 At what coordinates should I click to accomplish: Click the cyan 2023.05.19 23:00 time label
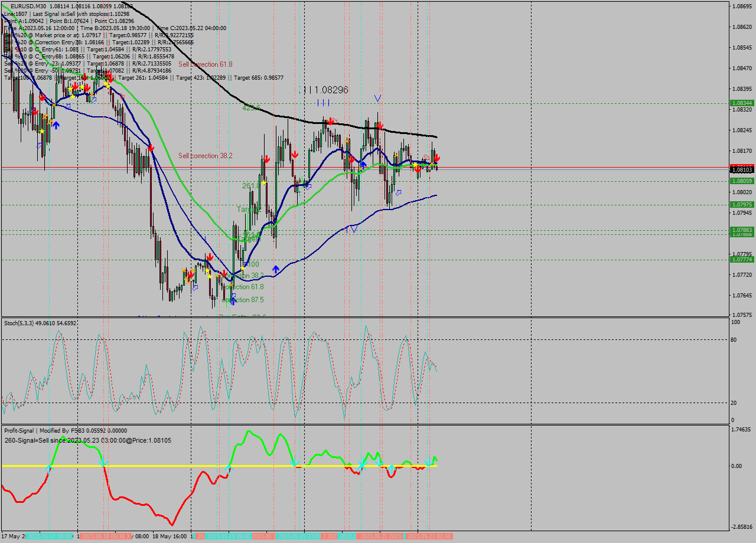(299, 536)
